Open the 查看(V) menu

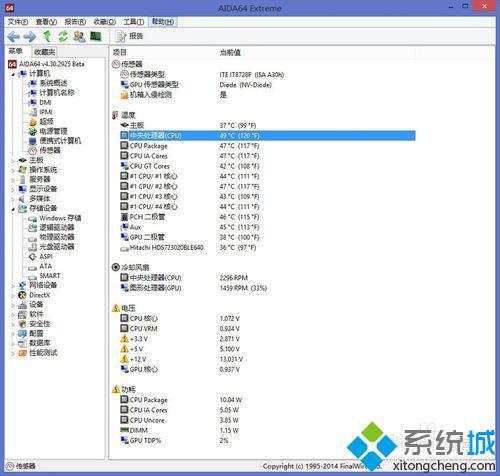(46, 22)
